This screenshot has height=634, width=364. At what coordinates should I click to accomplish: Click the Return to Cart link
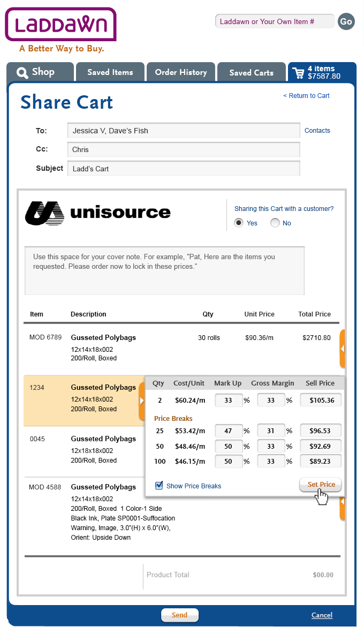click(x=306, y=96)
